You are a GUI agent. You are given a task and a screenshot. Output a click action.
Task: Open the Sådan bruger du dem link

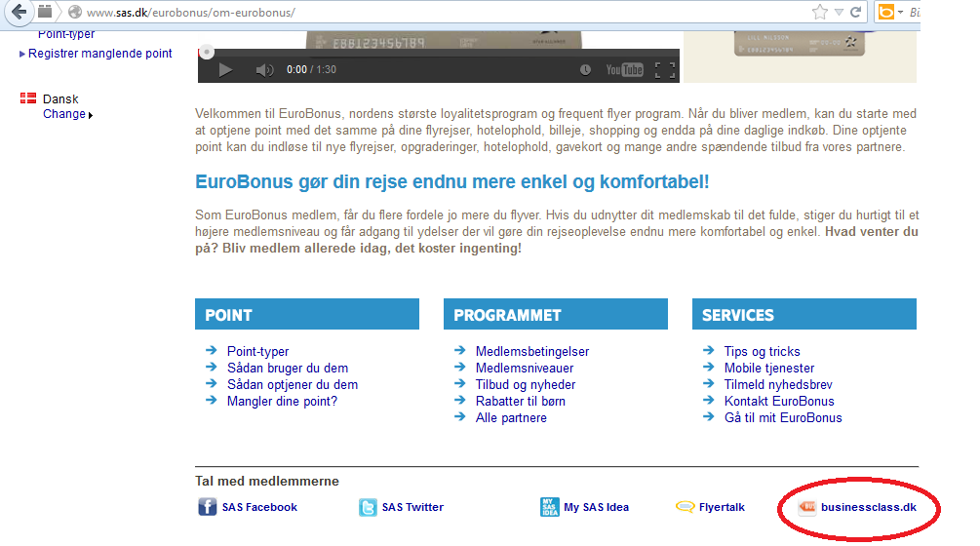[288, 369]
